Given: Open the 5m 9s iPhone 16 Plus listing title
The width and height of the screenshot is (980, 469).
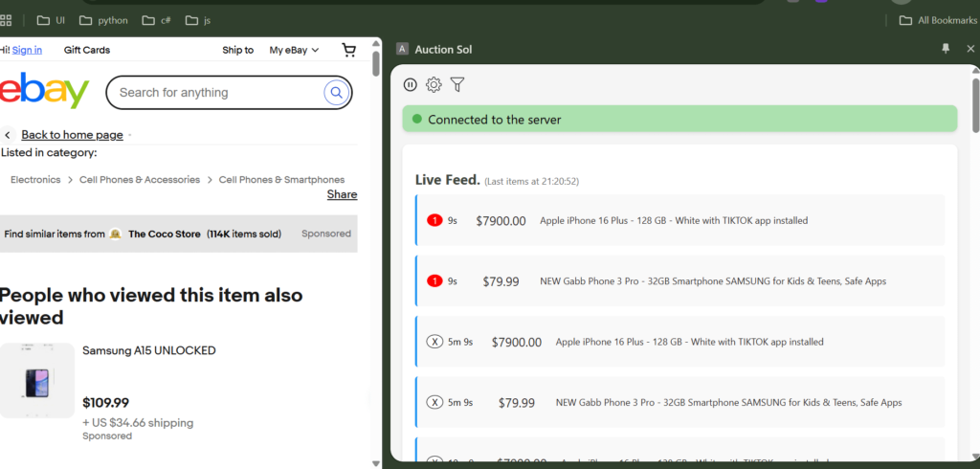Looking at the screenshot, I should tap(689, 342).
